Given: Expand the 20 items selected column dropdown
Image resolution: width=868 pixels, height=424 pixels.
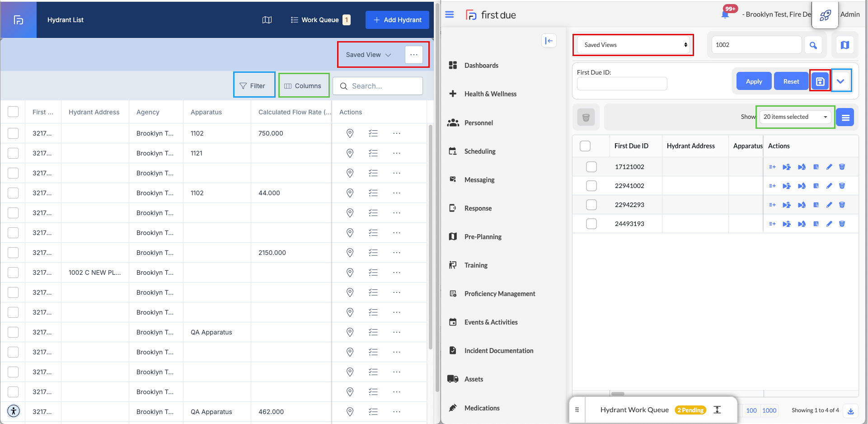Looking at the screenshot, I should click(795, 117).
